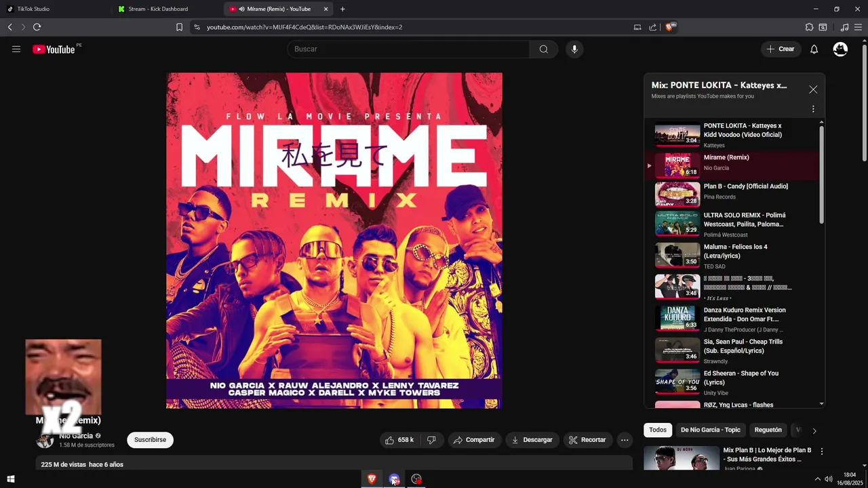Open the Mix playlist three-dot options
868x488 pixels.
pos(813,108)
